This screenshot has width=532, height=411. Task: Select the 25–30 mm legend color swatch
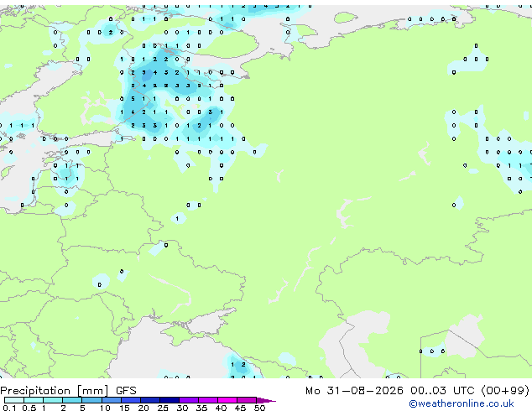pos(169,400)
